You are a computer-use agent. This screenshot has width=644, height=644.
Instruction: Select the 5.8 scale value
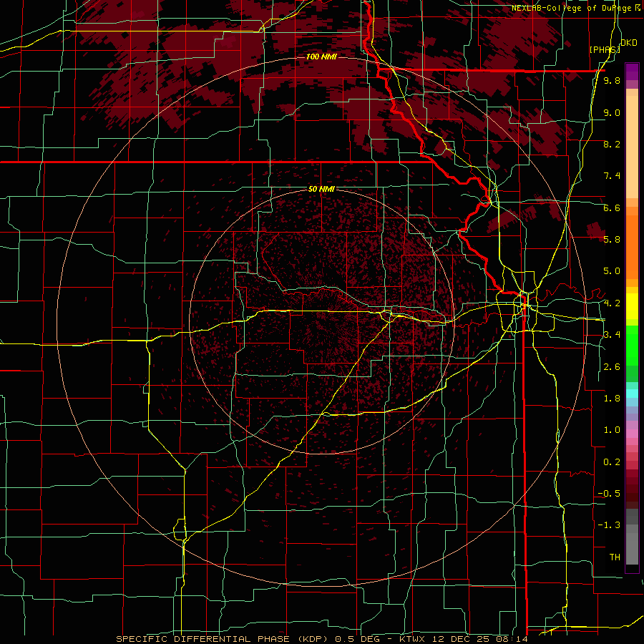coord(612,240)
